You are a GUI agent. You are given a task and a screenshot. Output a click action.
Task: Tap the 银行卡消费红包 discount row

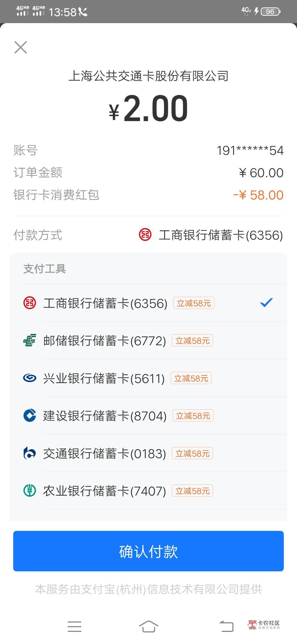[x=148, y=195]
